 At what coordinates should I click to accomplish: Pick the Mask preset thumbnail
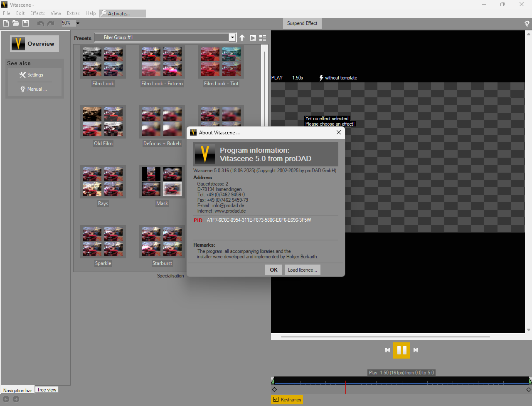(162, 182)
